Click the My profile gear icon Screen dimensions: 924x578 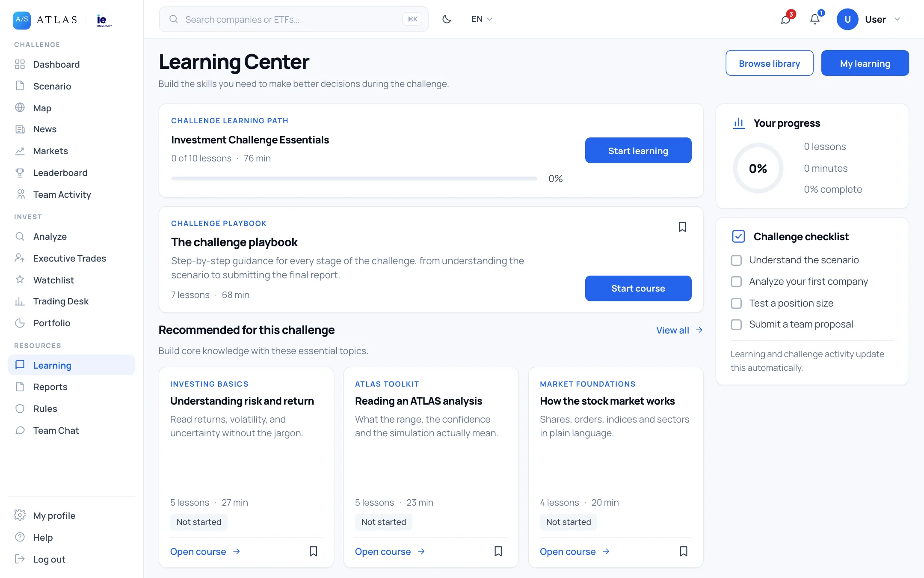[x=20, y=515]
